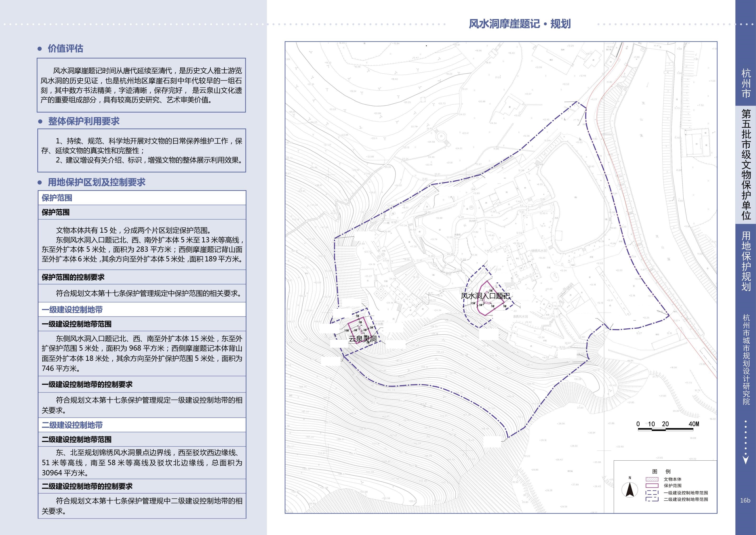This screenshot has width=756, height=535.
Task: Click the 一级建设控制地带范围 legend label
Action: coord(686,493)
